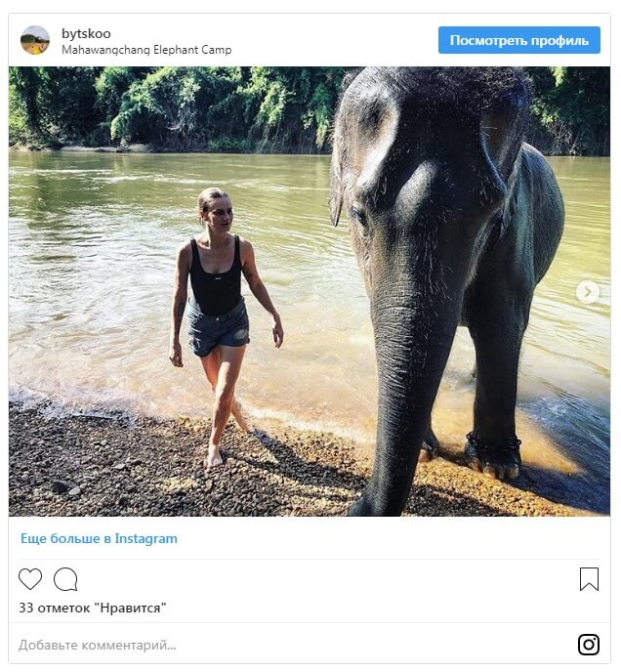This screenshot has width=621, height=672.
Task: Focus the Добавьте комментарий input field
Action: pos(283,645)
